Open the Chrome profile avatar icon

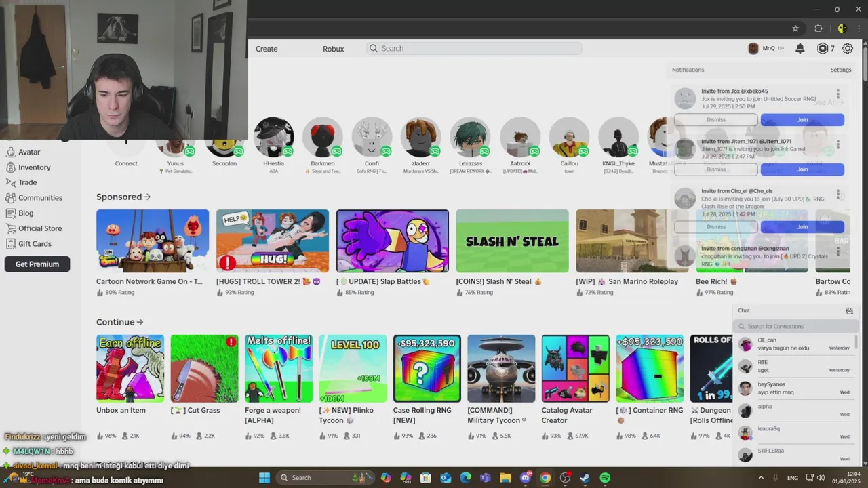[842, 28]
